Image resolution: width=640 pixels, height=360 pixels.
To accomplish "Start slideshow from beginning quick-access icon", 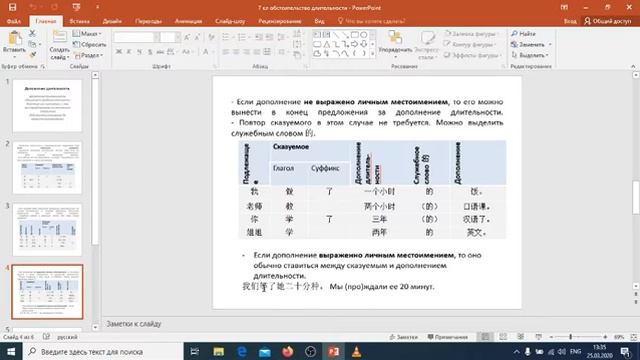I will (76, 7).
